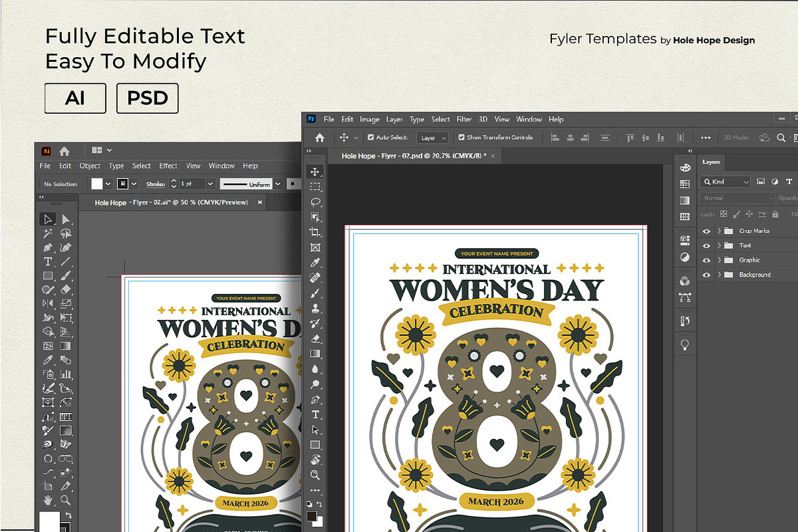Open the Swatches panel icon

[685, 184]
